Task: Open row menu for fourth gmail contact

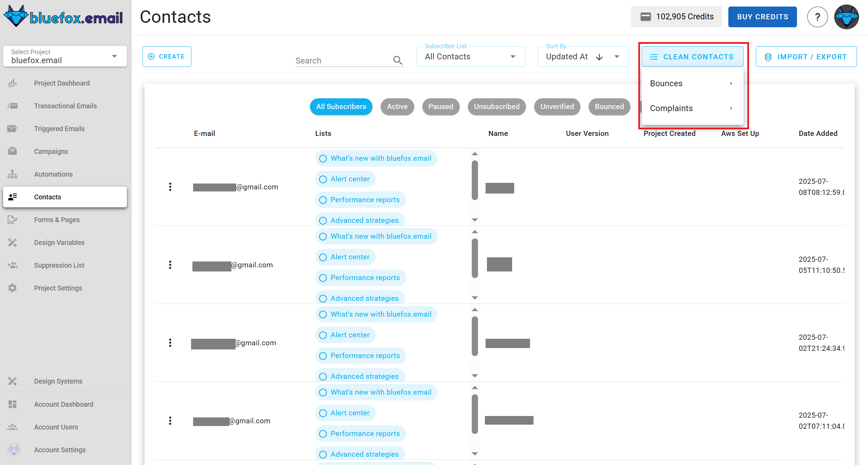Action: 170,421
